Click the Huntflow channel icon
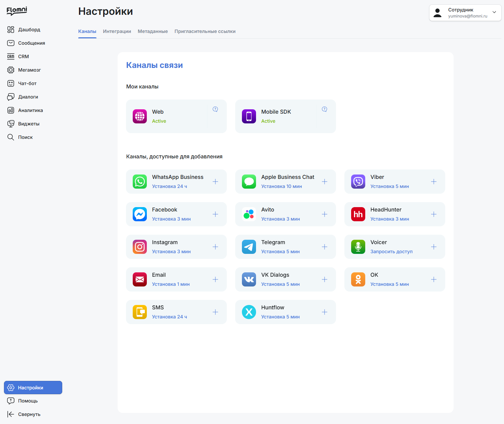Image resolution: width=504 pixels, height=424 pixels. point(249,312)
